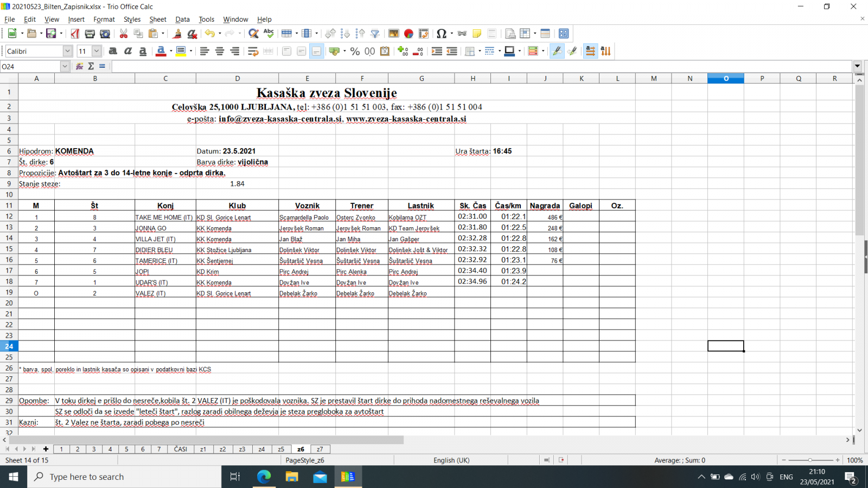Click the add new sheet button
Image resolution: width=868 pixels, height=488 pixels.
(x=46, y=449)
